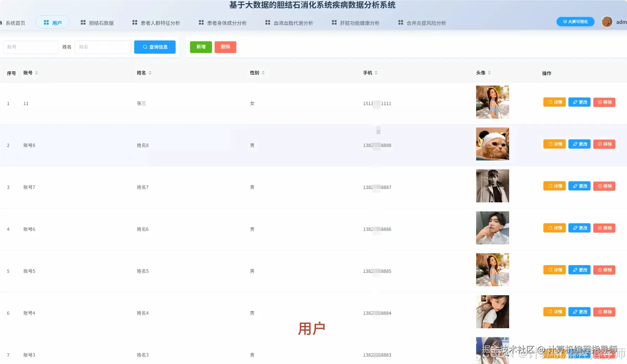627x364 pixels.
Task: Click the 合并炎症风险分析 nav icon
Action: pos(400,22)
